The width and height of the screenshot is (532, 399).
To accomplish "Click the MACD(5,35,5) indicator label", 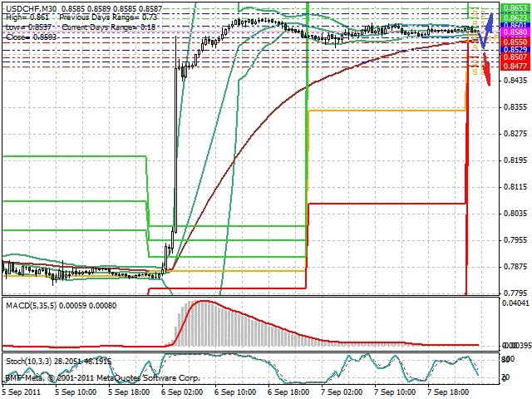I will coord(32,306).
